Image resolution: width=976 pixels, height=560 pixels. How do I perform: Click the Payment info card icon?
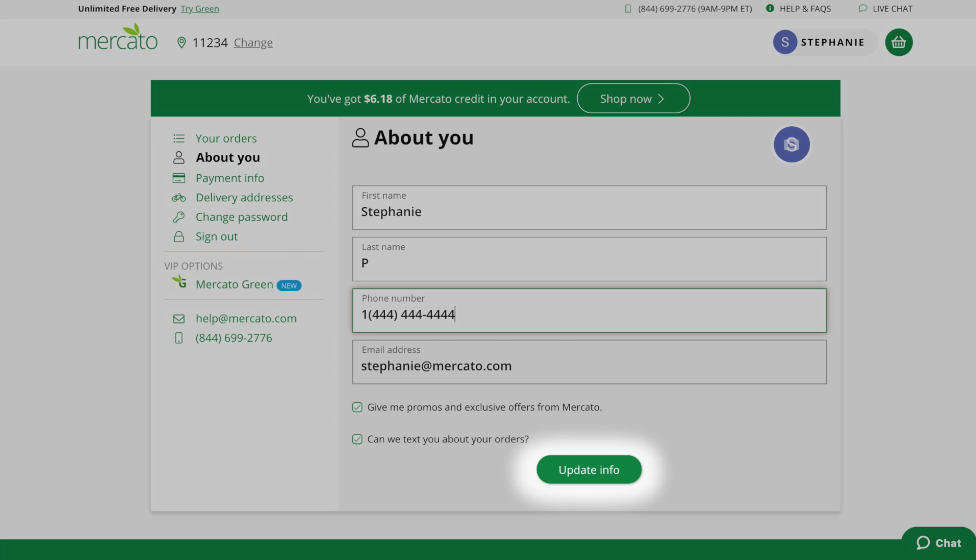(x=179, y=178)
